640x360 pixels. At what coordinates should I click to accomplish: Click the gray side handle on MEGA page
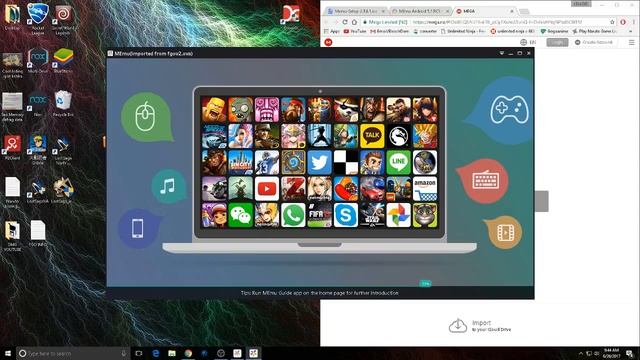click(542, 201)
